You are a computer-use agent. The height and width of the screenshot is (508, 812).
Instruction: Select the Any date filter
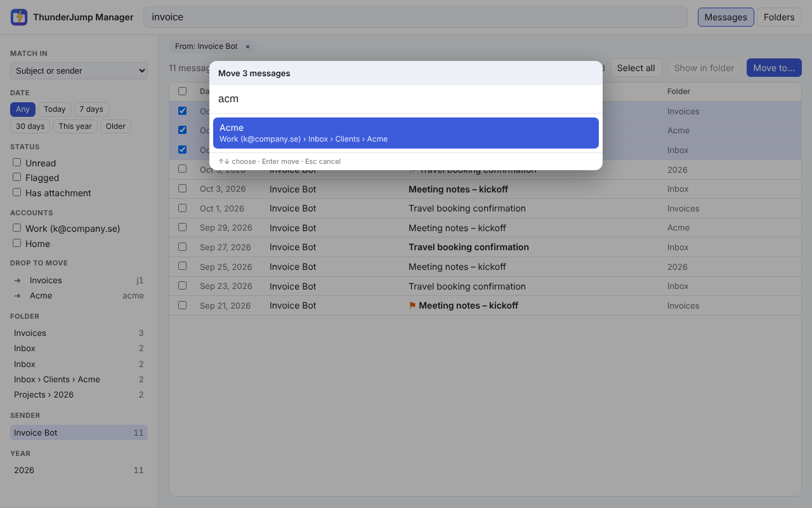[x=23, y=109]
